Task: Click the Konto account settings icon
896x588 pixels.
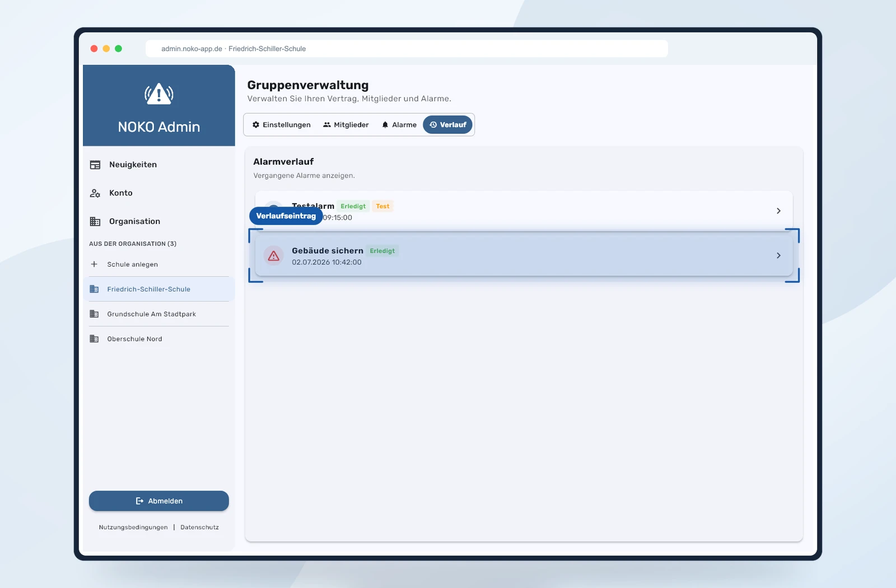Action: (95, 193)
